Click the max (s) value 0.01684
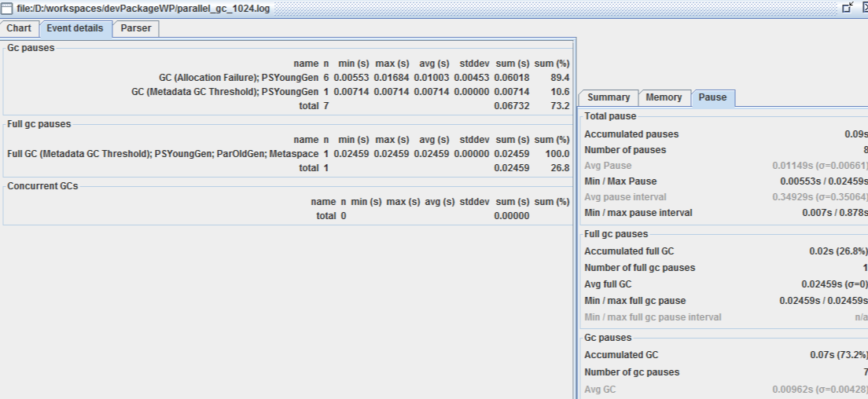This screenshot has width=868, height=399. coord(392,78)
